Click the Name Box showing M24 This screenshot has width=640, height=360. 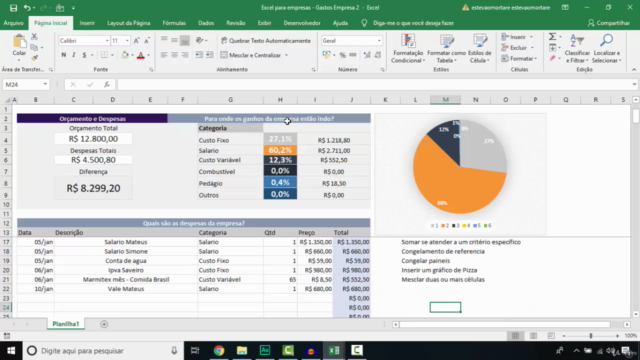click(x=26, y=84)
